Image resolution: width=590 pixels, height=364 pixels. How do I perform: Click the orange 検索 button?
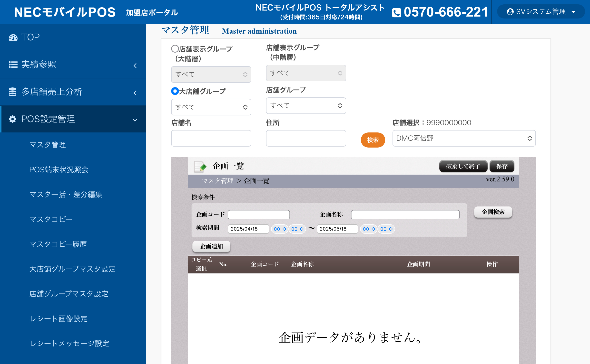[373, 140]
